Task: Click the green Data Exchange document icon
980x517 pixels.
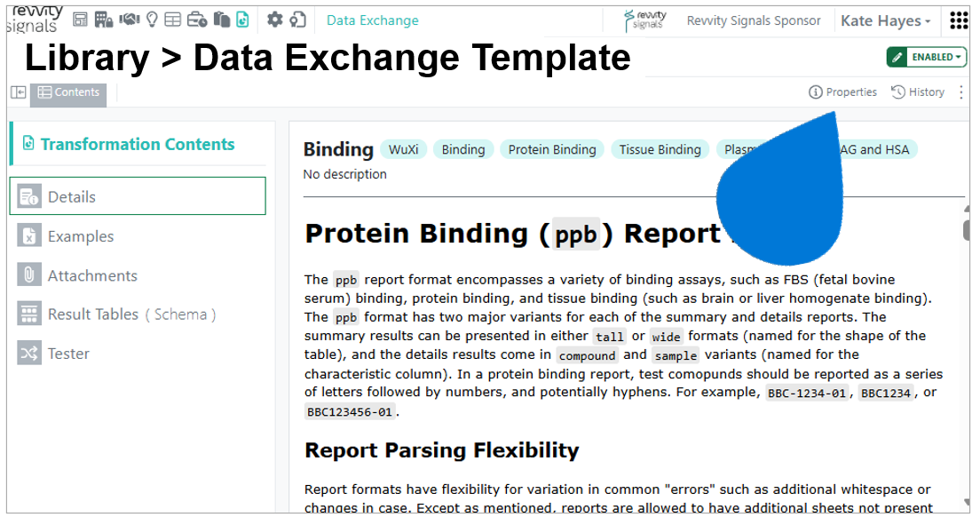Action: (242, 20)
